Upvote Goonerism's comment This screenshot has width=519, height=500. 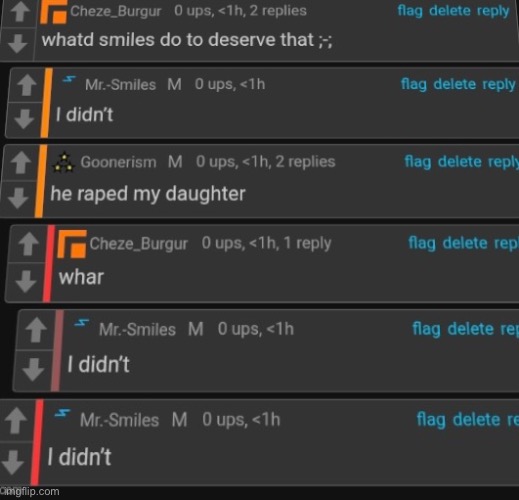(x=21, y=163)
